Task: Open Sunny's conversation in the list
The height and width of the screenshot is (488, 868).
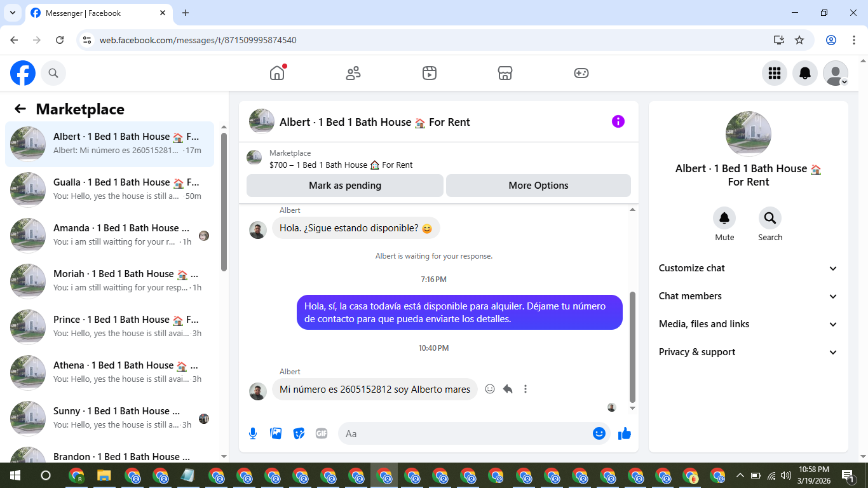Action: pos(109,418)
